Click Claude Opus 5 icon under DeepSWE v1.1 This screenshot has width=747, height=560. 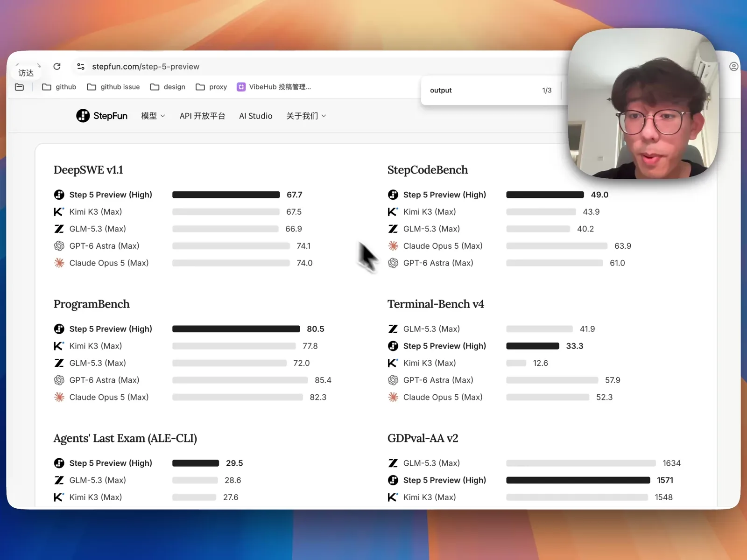point(59,263)
